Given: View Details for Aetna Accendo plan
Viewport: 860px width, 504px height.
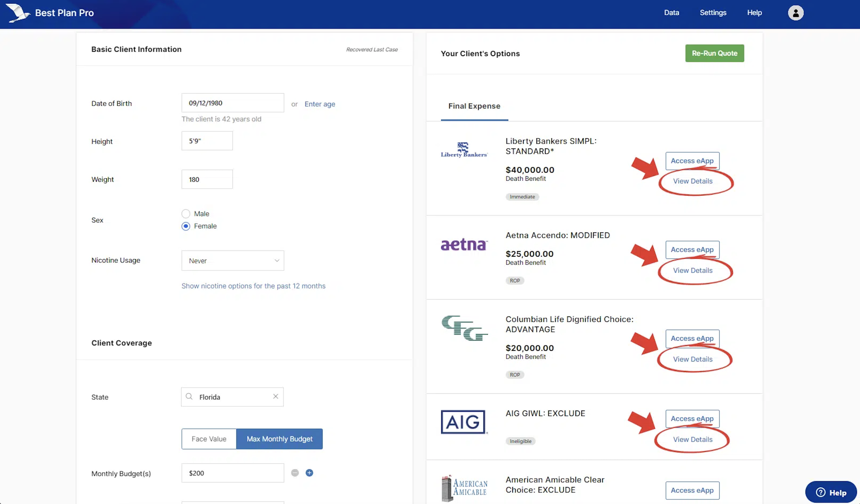Looking at the screenshot, I should [692, 270].
